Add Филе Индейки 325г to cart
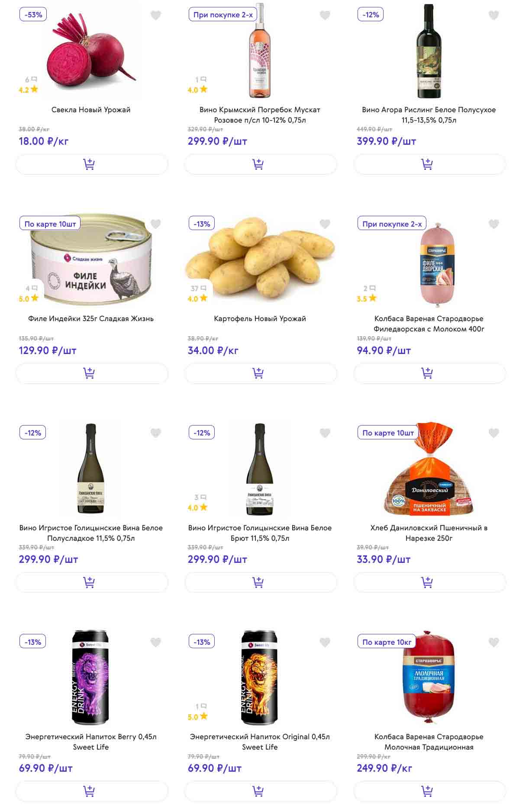The height and width of the screenshot is (812, 516). (x=91, y=373)
